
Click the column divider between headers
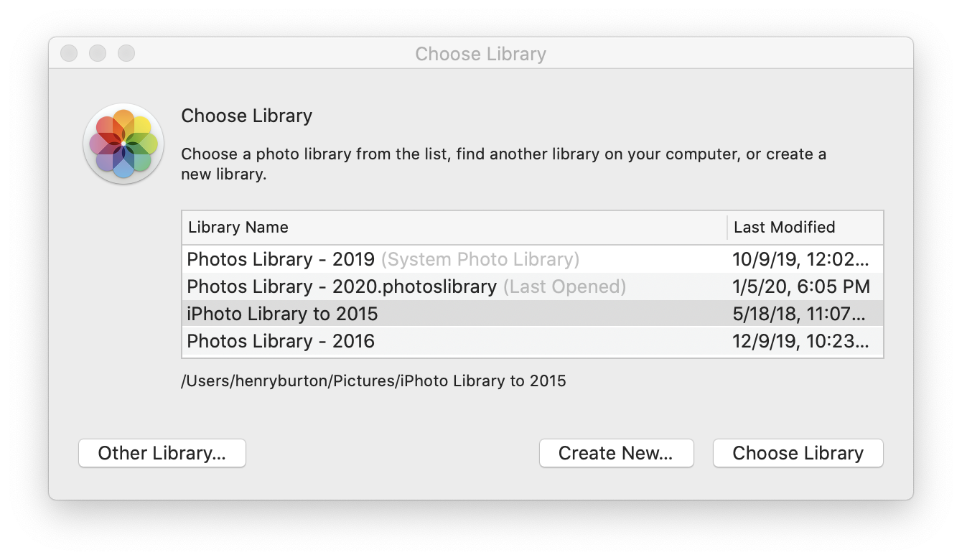[x=727, y=228]
